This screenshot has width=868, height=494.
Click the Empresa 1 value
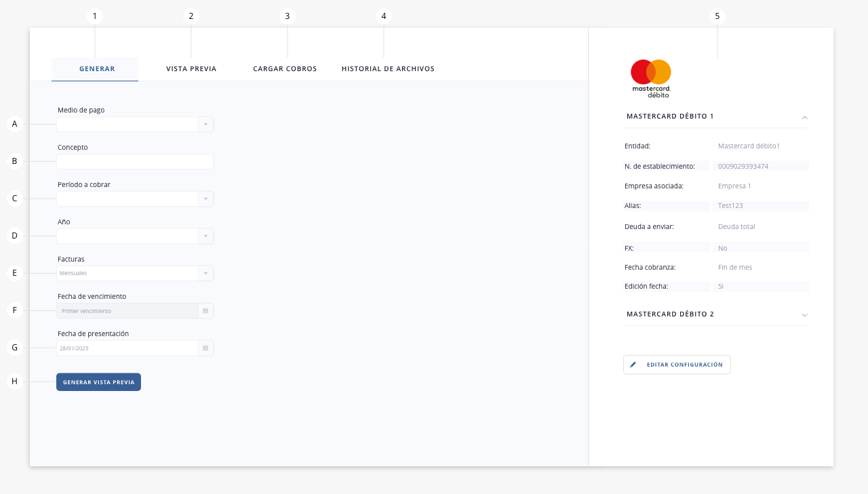pos(734,186)
